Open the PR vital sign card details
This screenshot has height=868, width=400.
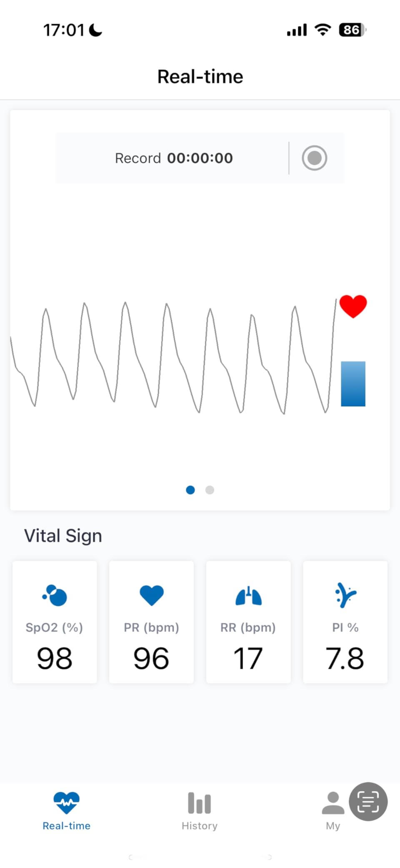pyautogui.click(x=151, y=622)
